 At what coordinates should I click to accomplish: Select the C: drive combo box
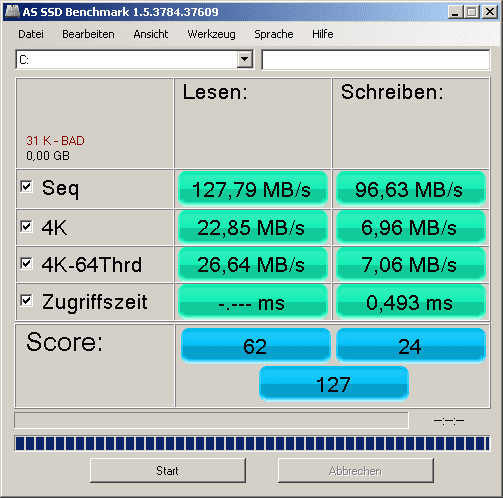tap(135, 60)
